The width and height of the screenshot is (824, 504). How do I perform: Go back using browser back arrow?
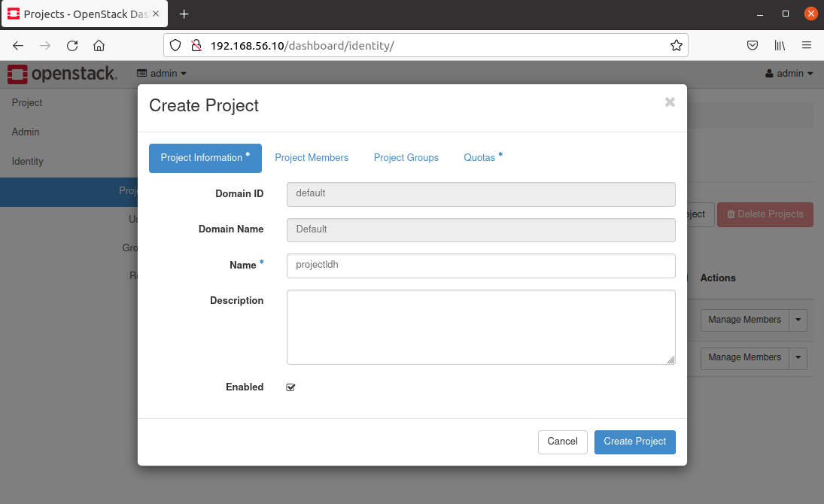[x=18, y=46]
